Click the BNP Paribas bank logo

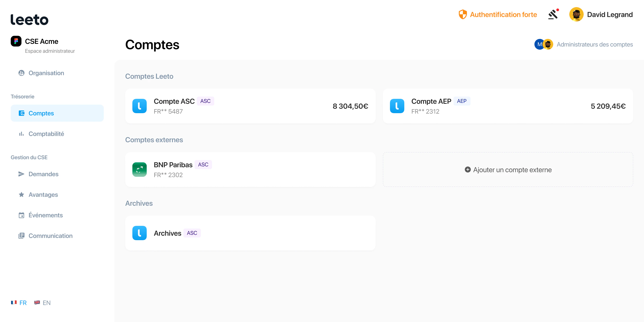click(140, 169)
